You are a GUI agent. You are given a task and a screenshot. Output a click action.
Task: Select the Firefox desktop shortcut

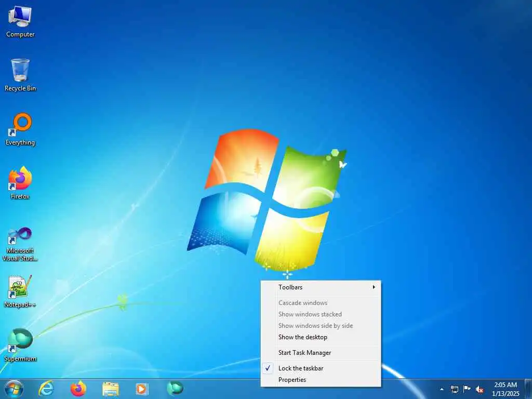coord(20,183)
